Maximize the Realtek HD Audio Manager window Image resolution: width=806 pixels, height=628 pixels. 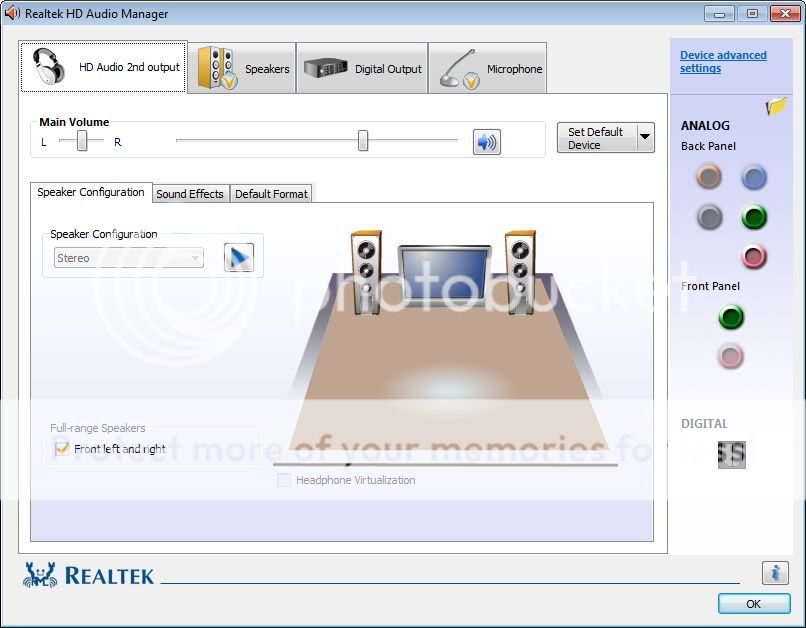[752, 13]
